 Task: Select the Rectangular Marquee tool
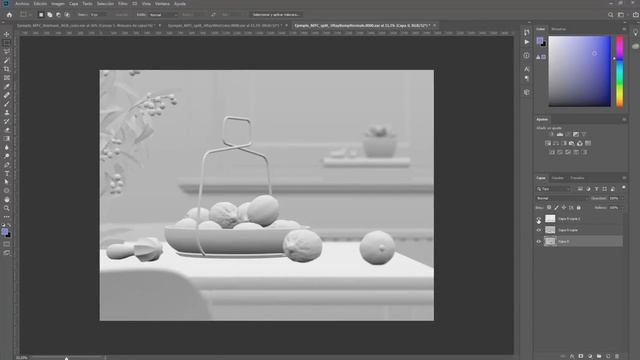7,43
